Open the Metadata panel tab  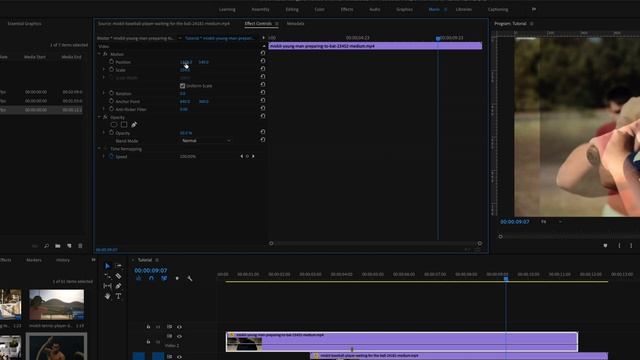[295, 24]
